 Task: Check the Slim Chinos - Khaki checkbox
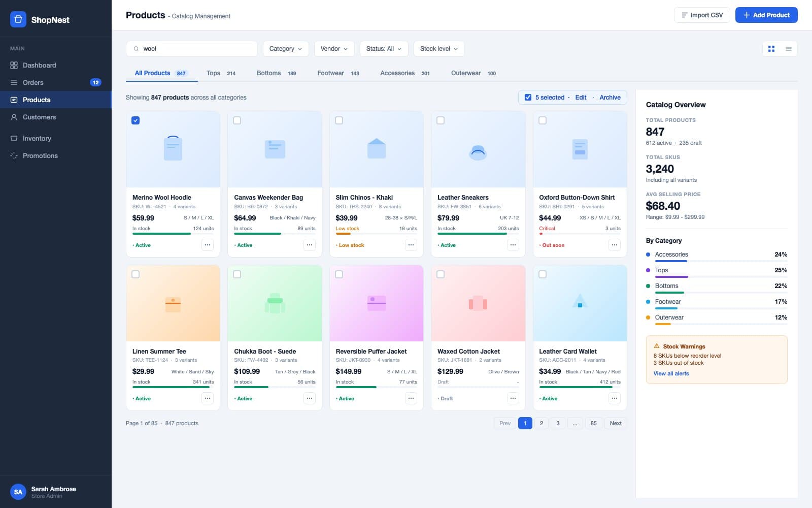tap(339, 120)
